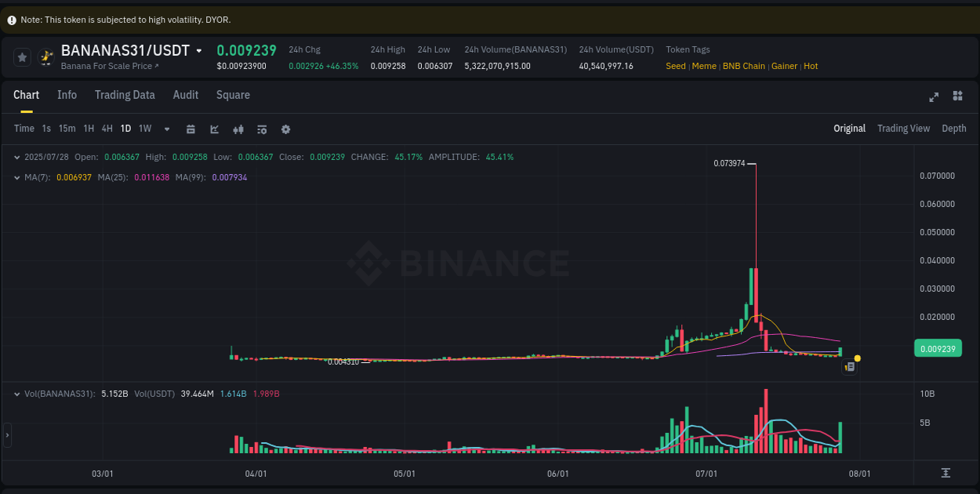The height and width of the screenshot is (494, 980).
Task: Open the Meme token tag link
Action: [704, 66]
